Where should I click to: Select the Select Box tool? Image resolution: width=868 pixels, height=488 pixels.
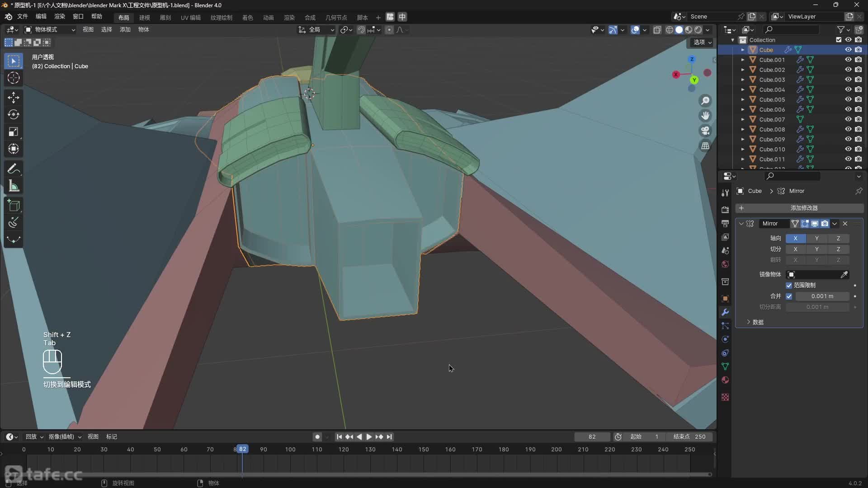click(14, 61)
